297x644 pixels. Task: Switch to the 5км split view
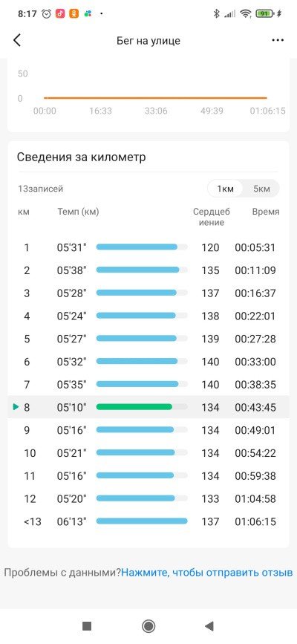tap(261, 189)
